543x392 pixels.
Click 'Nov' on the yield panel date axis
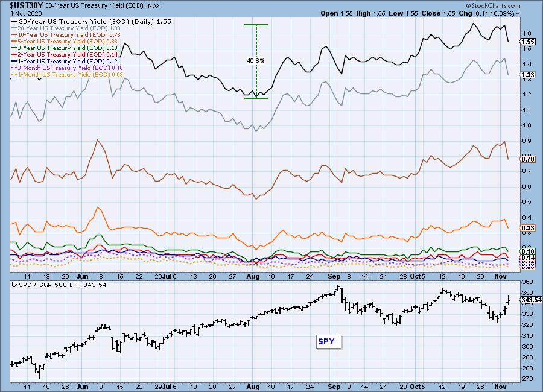pyautogui.click(x=500, y=276)
